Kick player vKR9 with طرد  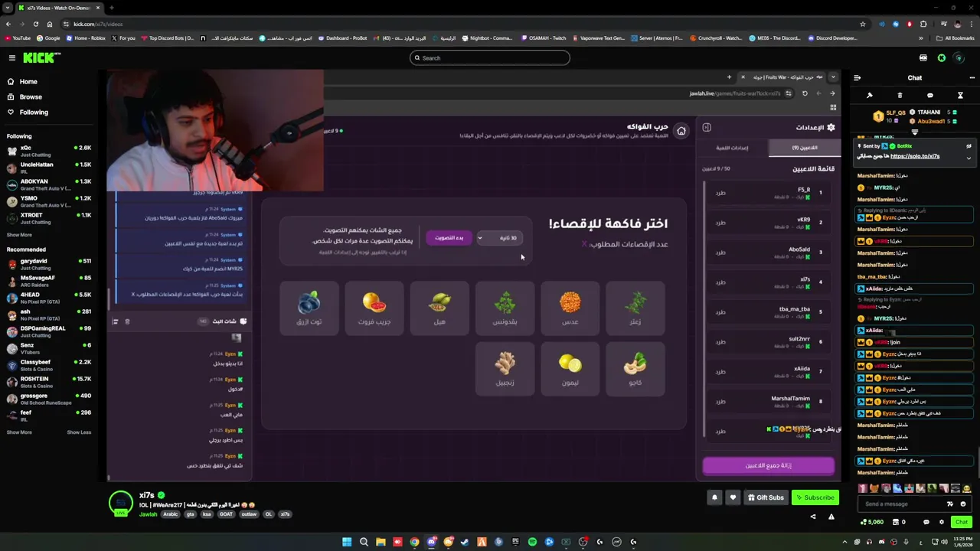click(720, 223)
